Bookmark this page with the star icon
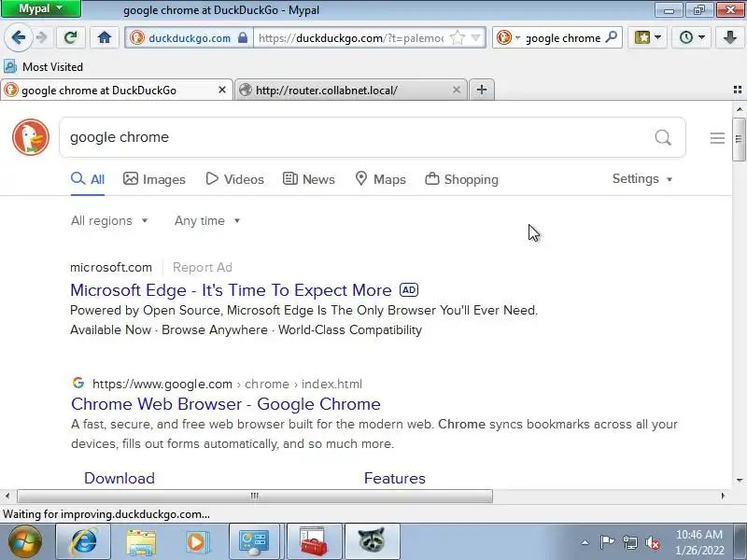The image size is (747, 560). point(458,37)
